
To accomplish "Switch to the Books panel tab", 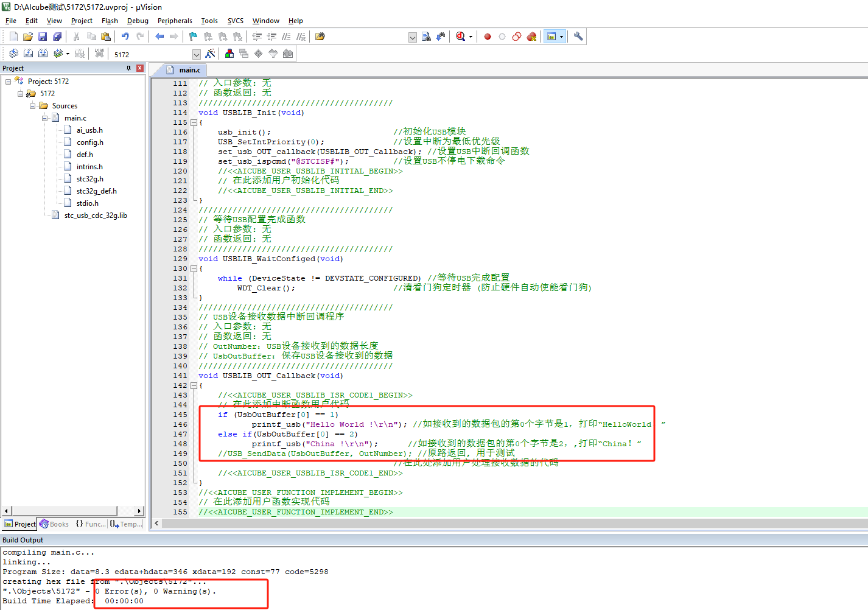I will pyautogui.click(x=54, y=524).
